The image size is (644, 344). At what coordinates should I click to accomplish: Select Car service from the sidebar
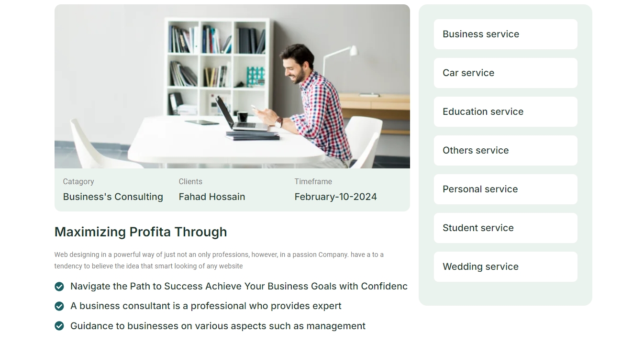tap(505, 73)
